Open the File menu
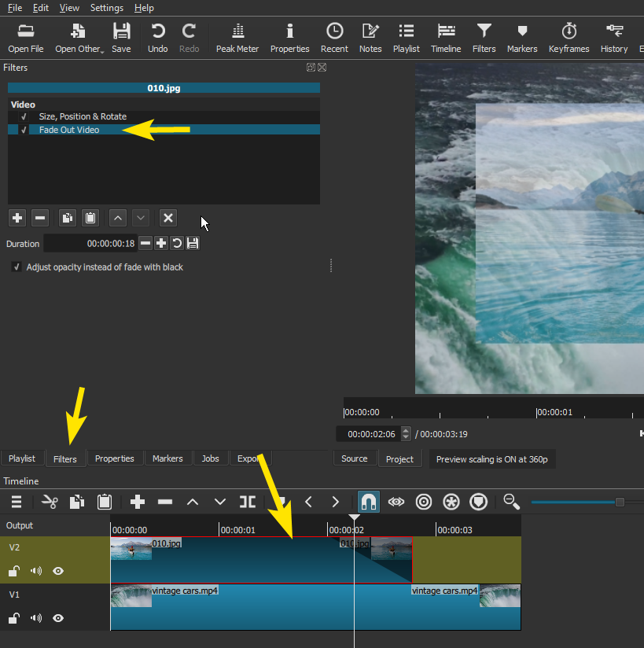This screenshot has width=644, height=648. [15, 8]
